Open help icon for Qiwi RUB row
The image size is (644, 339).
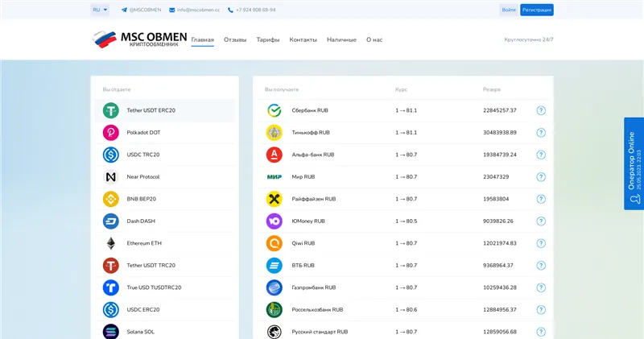point(541,243)
